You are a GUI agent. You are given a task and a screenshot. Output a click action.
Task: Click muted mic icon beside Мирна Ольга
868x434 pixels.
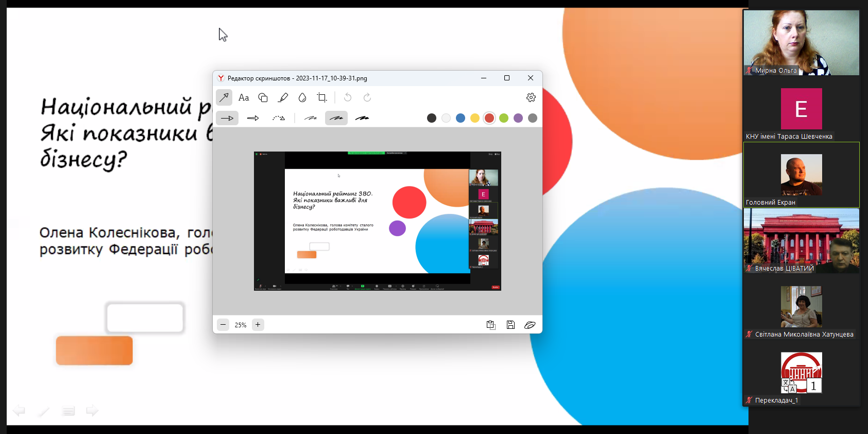point(749,70)
